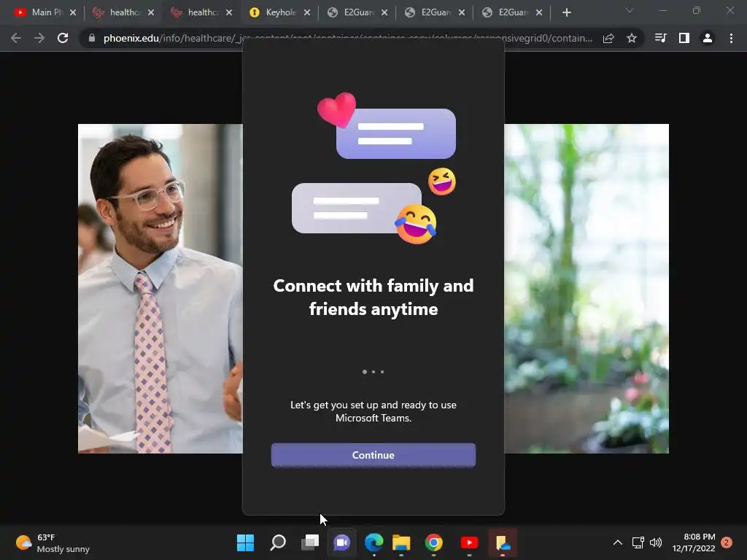Open the Windows Start menu
Image resolution: width=747 pixels, height=560 pixels.
pos(246,542)
